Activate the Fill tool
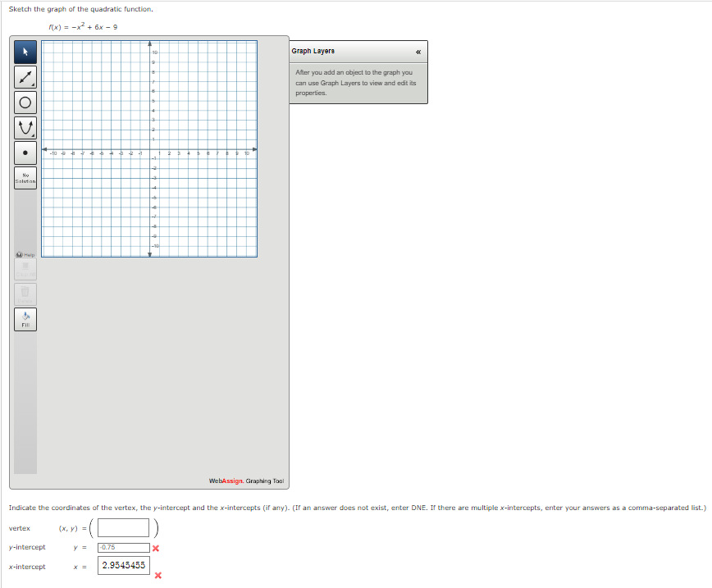The image size is (712, 588). 25,319
